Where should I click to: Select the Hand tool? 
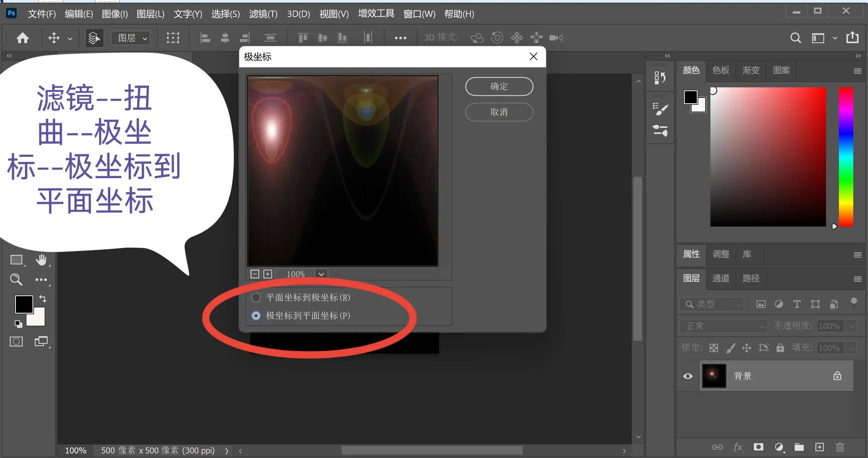click(41, 259)
